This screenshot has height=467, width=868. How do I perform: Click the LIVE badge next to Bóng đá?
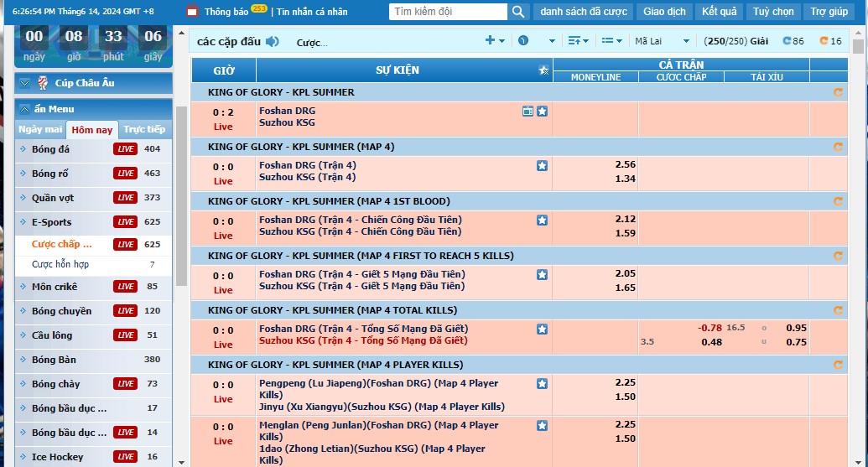pos(125,149)
